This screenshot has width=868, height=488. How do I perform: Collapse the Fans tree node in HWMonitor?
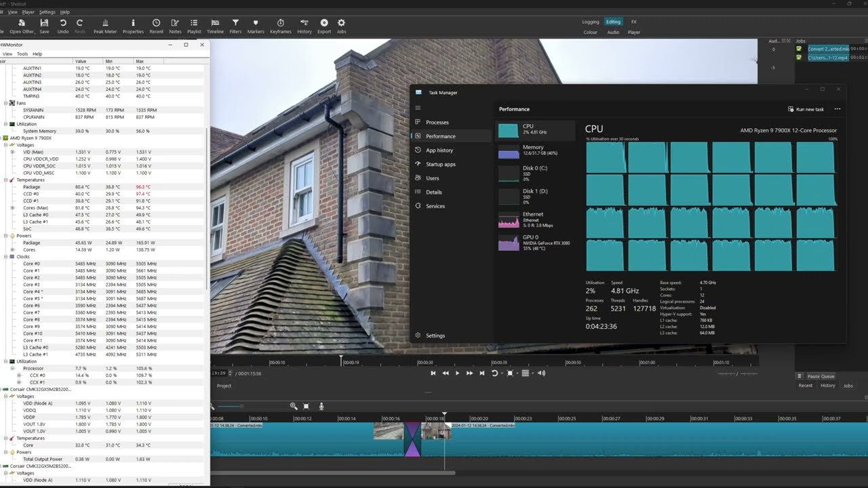(x=6, y=103)
